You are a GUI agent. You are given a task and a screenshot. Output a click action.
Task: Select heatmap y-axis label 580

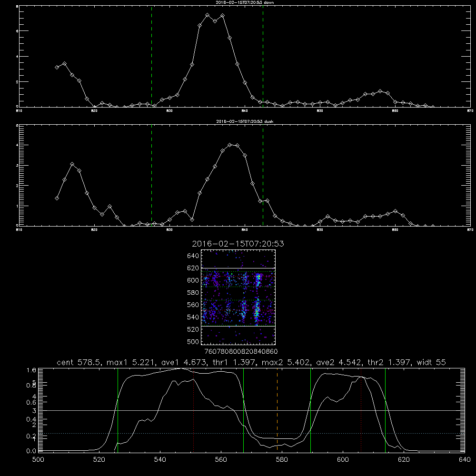coord(193,293)
